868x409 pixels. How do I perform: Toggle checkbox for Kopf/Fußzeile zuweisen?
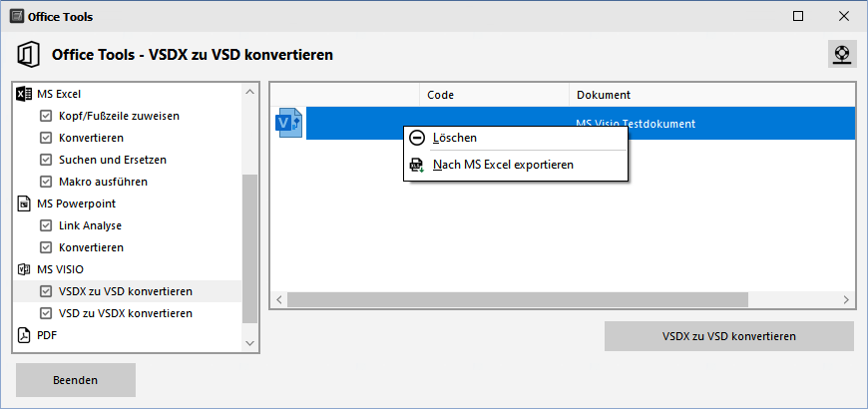46,116
